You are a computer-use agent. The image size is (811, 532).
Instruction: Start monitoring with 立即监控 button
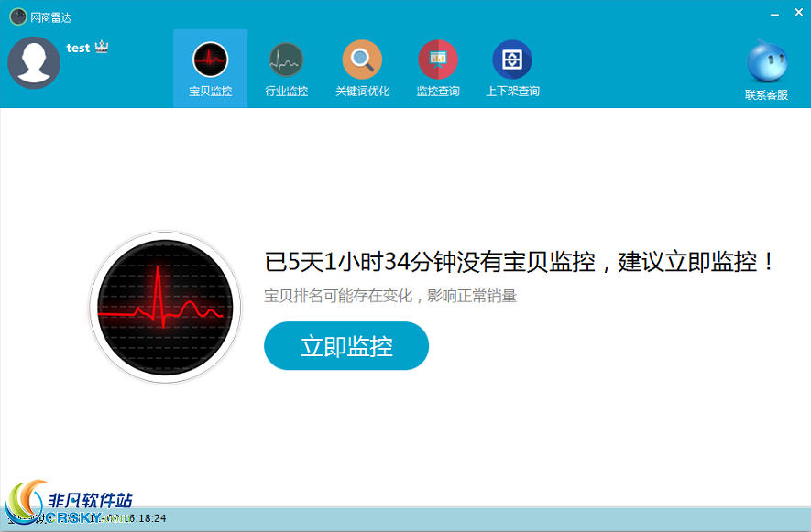(346, 346)
